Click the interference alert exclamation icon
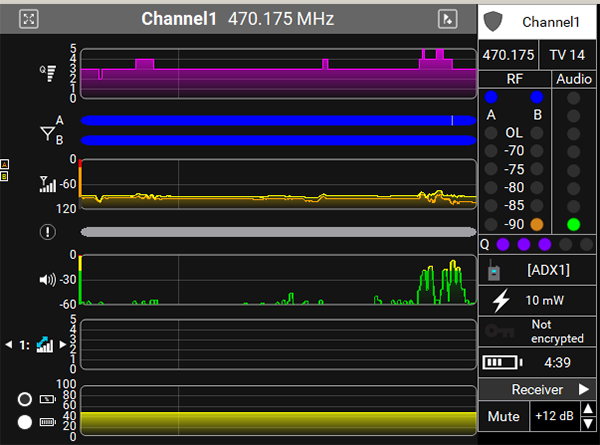600x445 pixels. point(47,232)
